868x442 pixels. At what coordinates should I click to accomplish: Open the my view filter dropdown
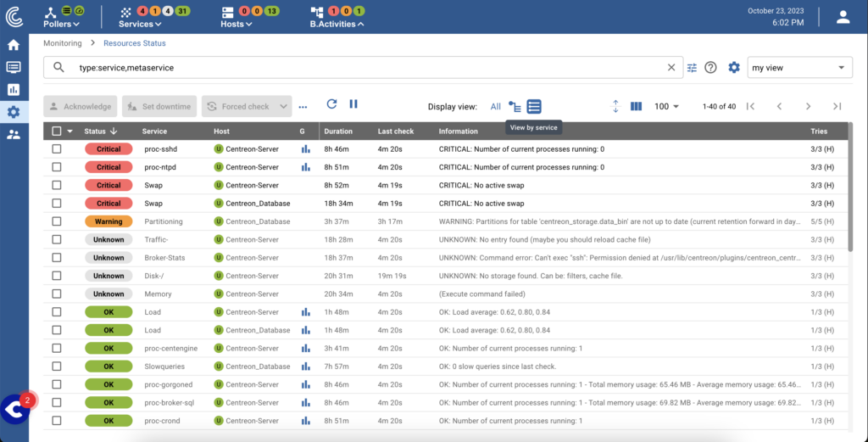[x=800, y=68]
